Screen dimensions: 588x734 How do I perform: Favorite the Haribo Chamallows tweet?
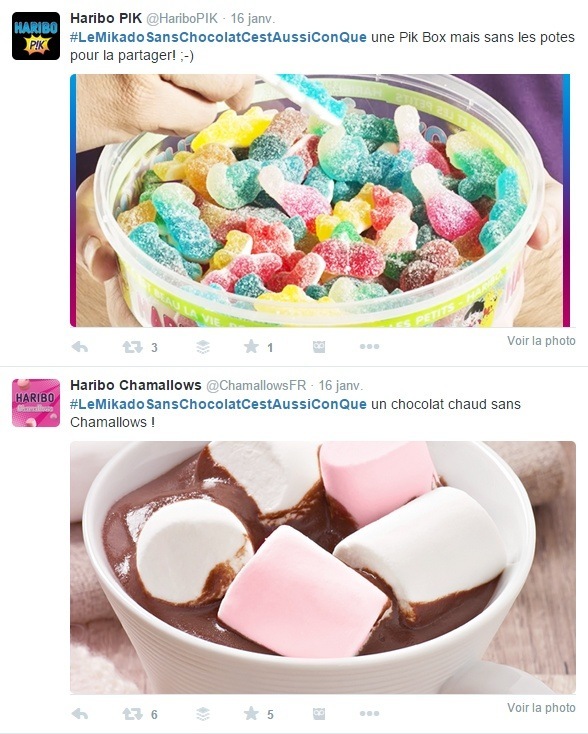251,713
